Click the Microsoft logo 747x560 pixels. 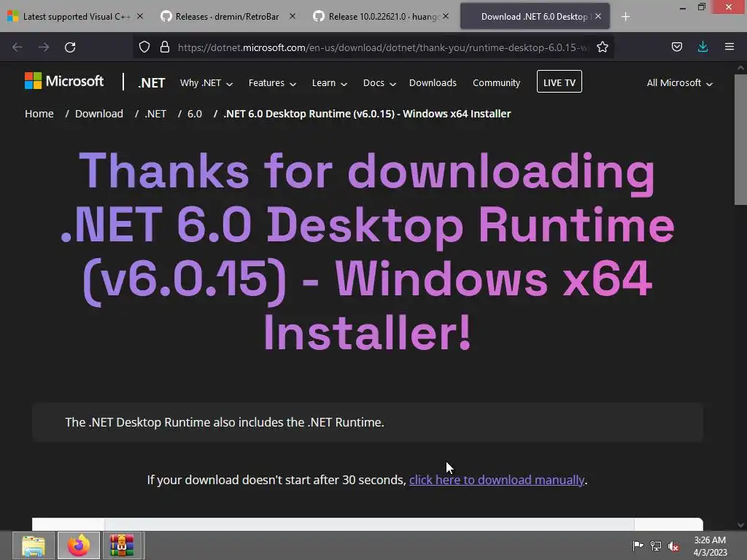(x=64, y=81)
